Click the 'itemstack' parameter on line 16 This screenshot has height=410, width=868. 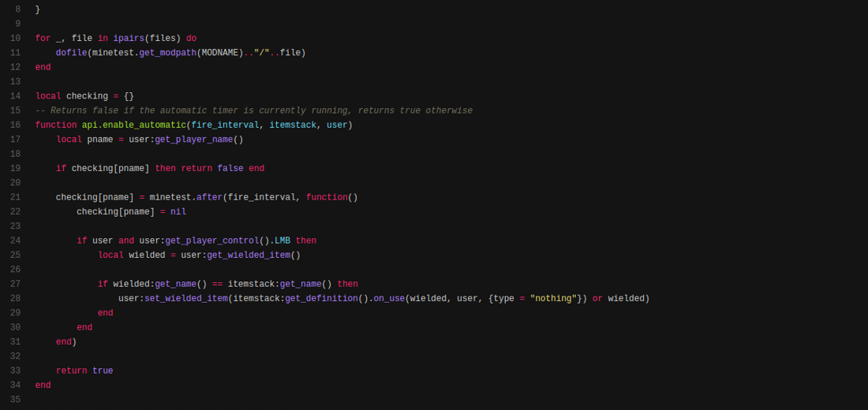point(292,125)
